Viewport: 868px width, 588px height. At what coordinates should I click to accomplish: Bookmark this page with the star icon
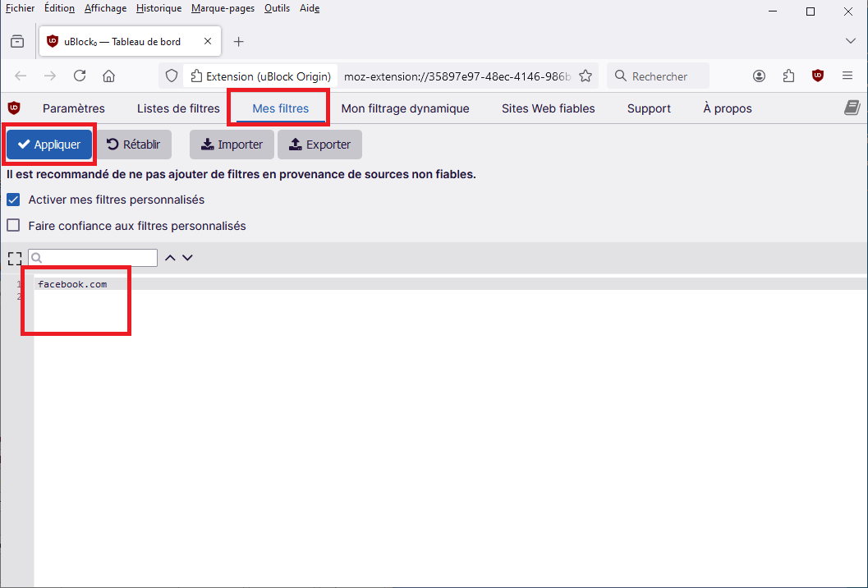click(x=586, y=76)
